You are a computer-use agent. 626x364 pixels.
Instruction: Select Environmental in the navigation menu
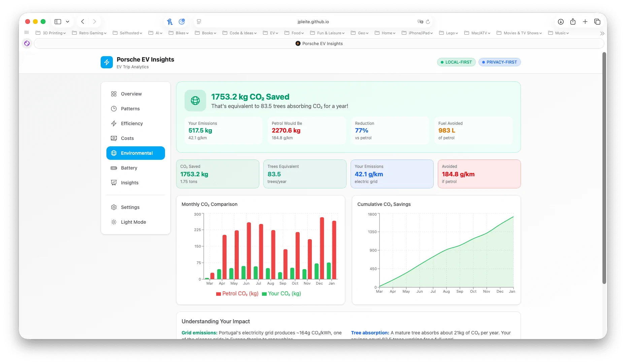(136, 153)
